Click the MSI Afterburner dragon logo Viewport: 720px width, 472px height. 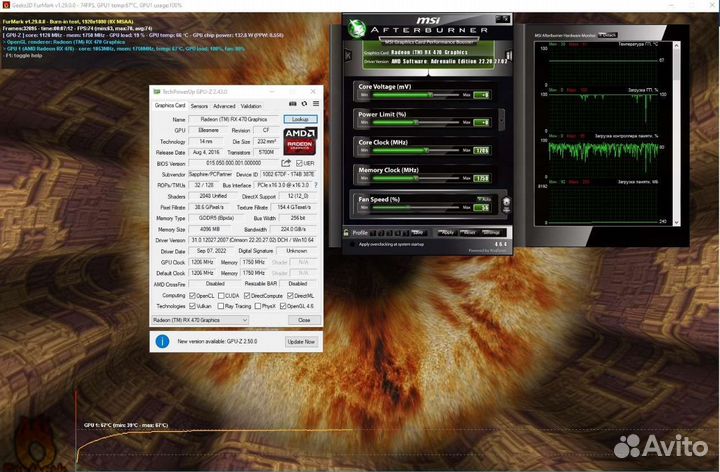tap(356, 28)
